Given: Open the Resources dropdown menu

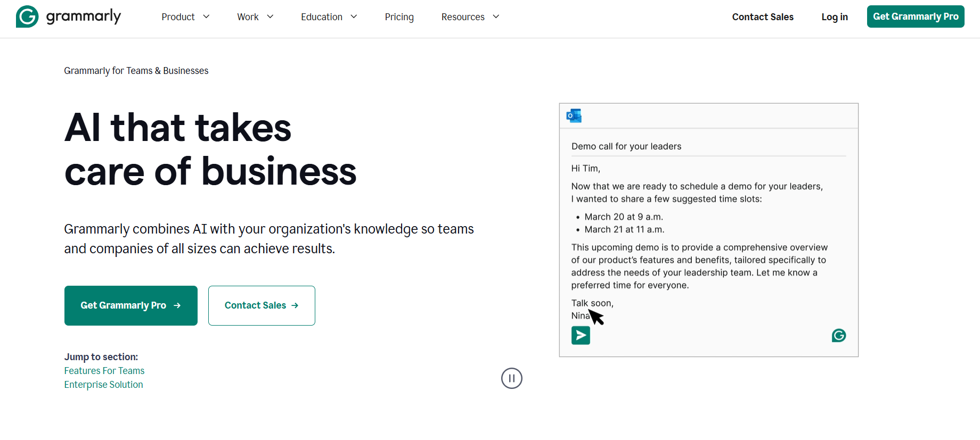Looking at the screenshot, I should tap(470, 17).
